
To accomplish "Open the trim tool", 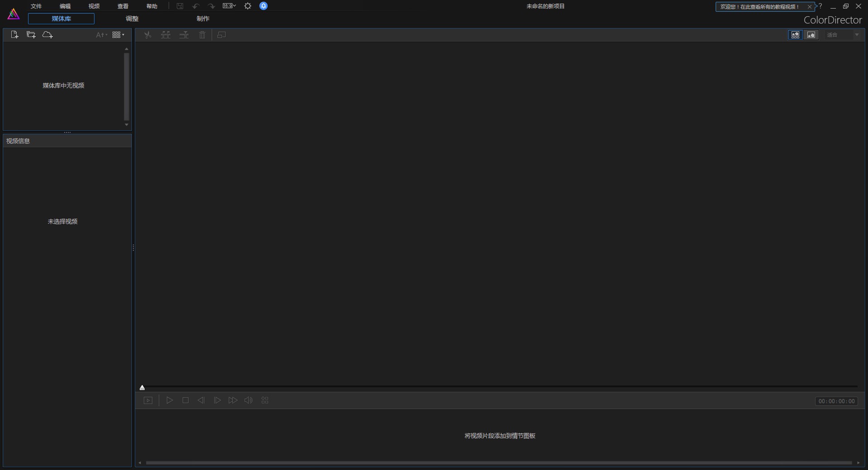I will pyautogui.click(x=165, y=35).
